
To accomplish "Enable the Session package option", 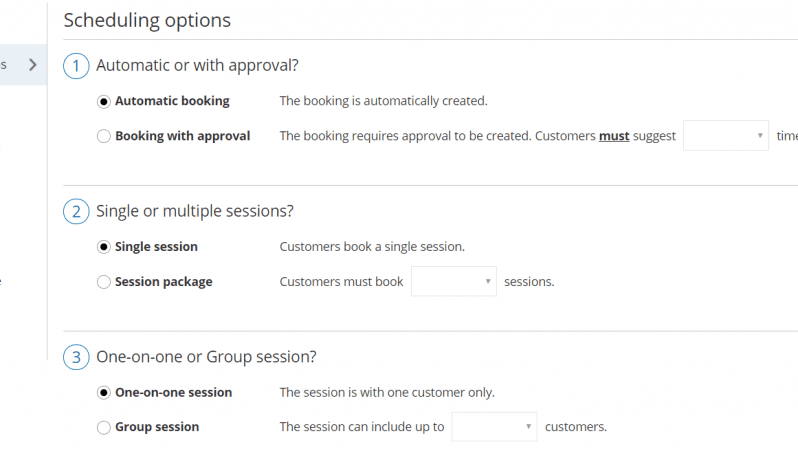I will coord(104,282).
